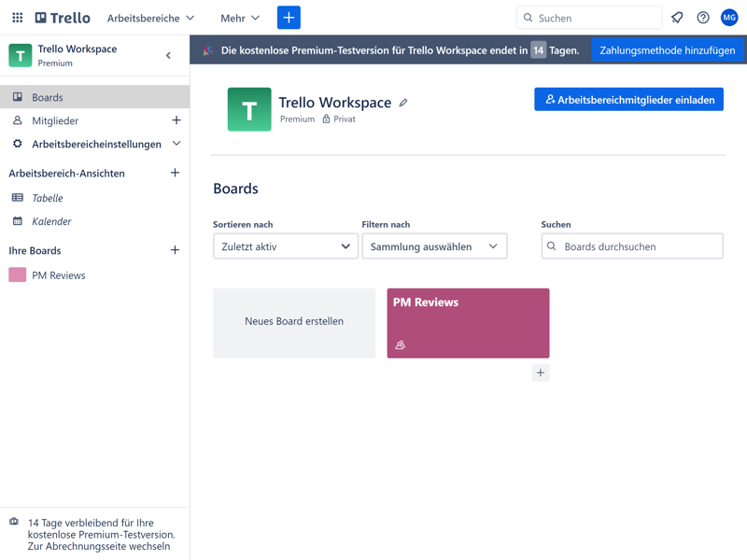The width and height of the screenshot is (747, 560).
Task: Open the Zuletzt aktiv sort dropdown
Action: point(285,246)
